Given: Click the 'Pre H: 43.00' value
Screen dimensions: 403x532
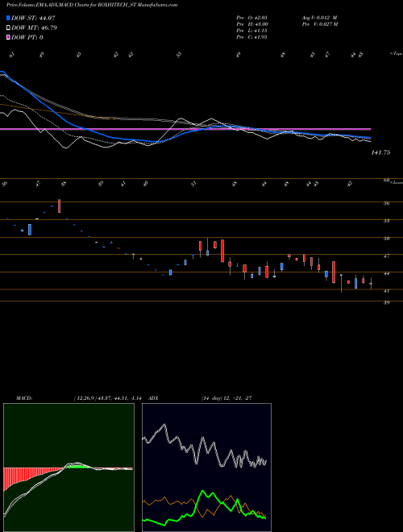Looking at the screenshot, I should [x=252, y=24].
